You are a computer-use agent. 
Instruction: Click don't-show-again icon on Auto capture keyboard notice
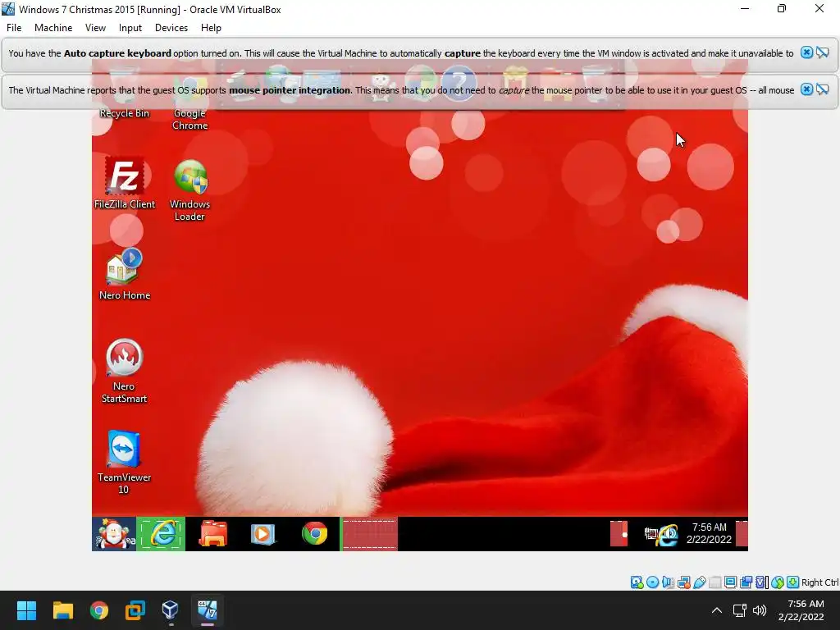[x=822, y=52]
